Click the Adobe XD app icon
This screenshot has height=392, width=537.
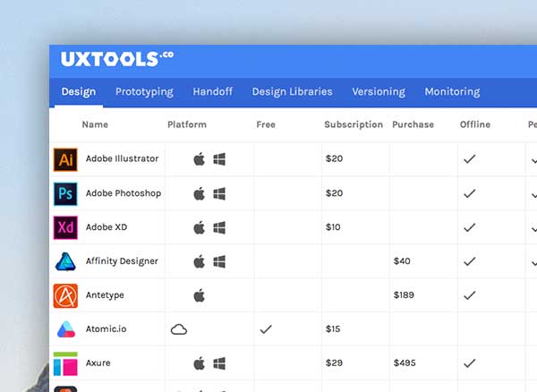tap(65, 227)
